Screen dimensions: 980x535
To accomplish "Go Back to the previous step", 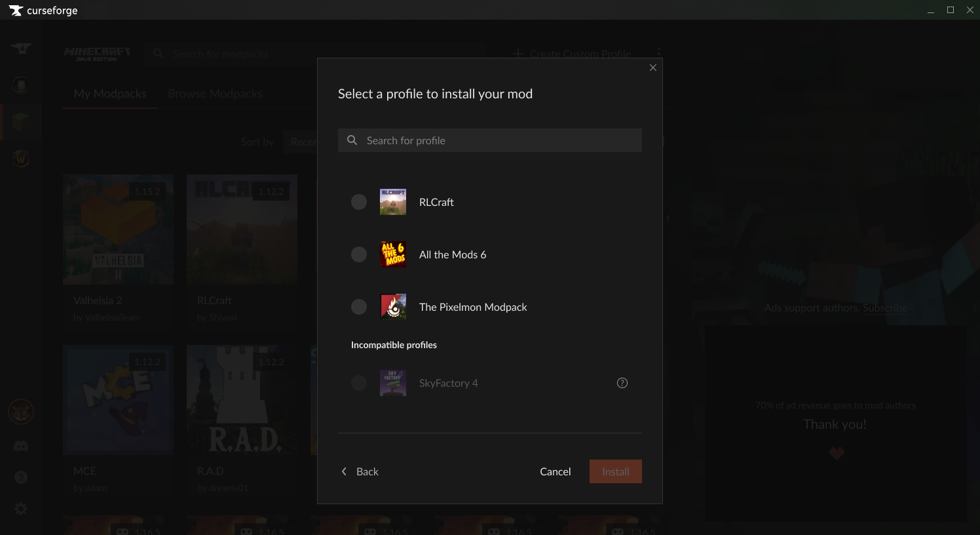I will coord(360,471).
